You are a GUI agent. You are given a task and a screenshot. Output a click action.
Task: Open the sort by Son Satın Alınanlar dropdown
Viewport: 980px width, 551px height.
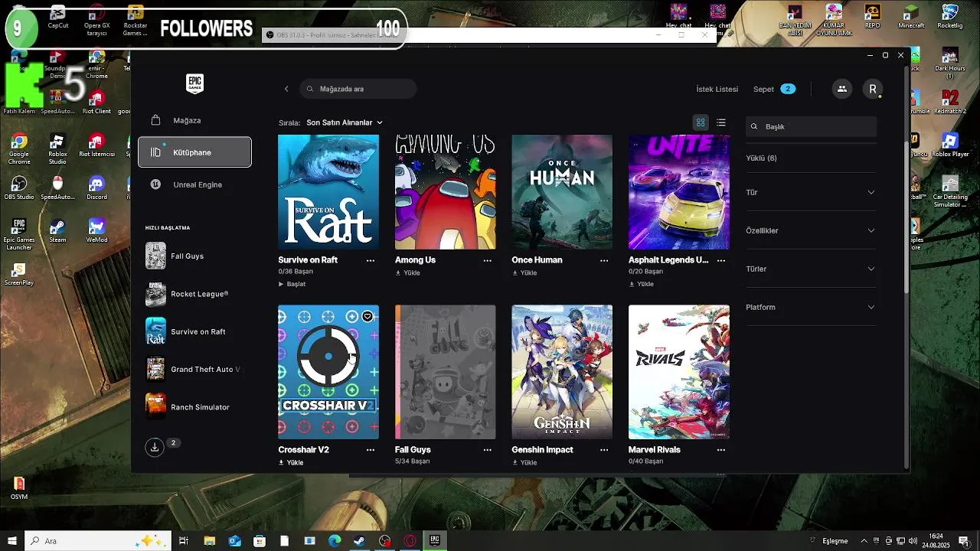click(x=344, y=122)
